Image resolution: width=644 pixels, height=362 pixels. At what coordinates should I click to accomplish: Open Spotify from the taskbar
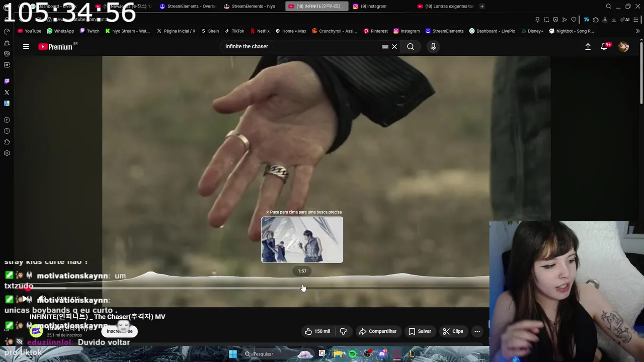click(353, 354)
